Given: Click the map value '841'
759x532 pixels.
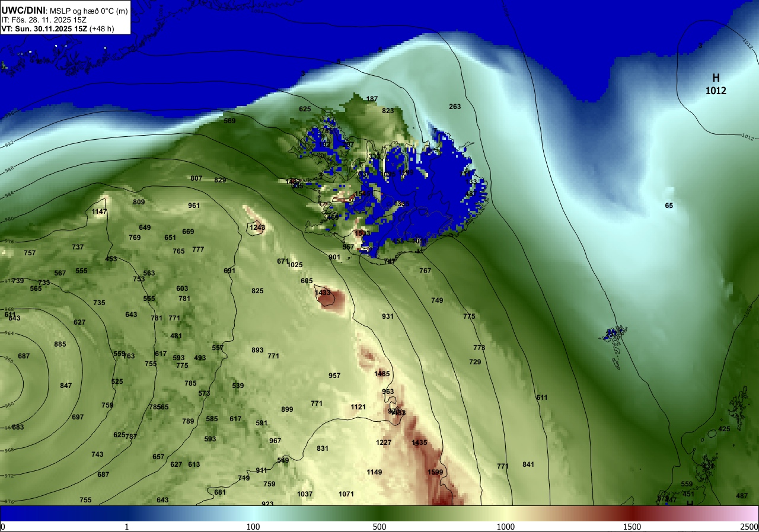Looking at the screenshot, I should coord(528,464).
